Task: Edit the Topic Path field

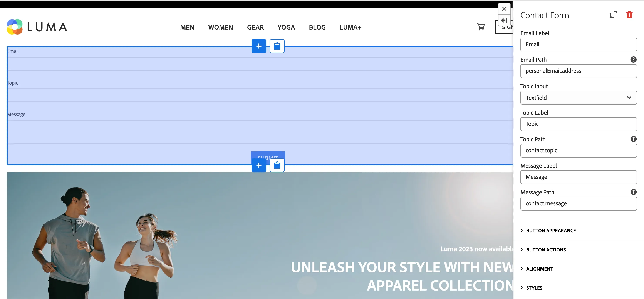Action: coord(579,151)
